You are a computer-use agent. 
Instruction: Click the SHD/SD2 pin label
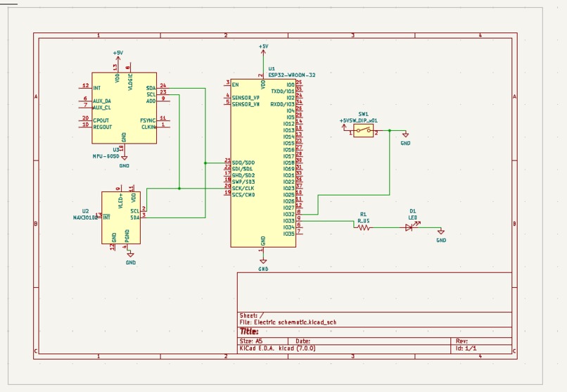click(x=243, y=175)
